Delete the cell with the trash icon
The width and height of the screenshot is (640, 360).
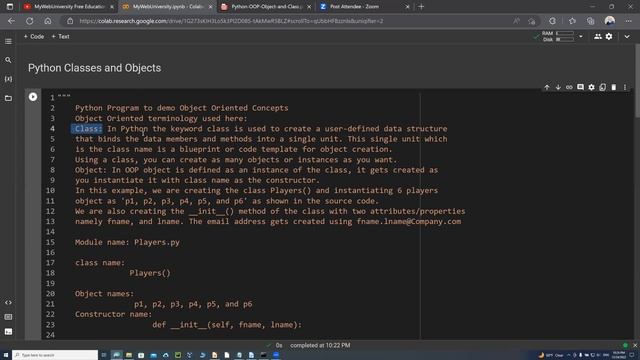coord(613,87)
